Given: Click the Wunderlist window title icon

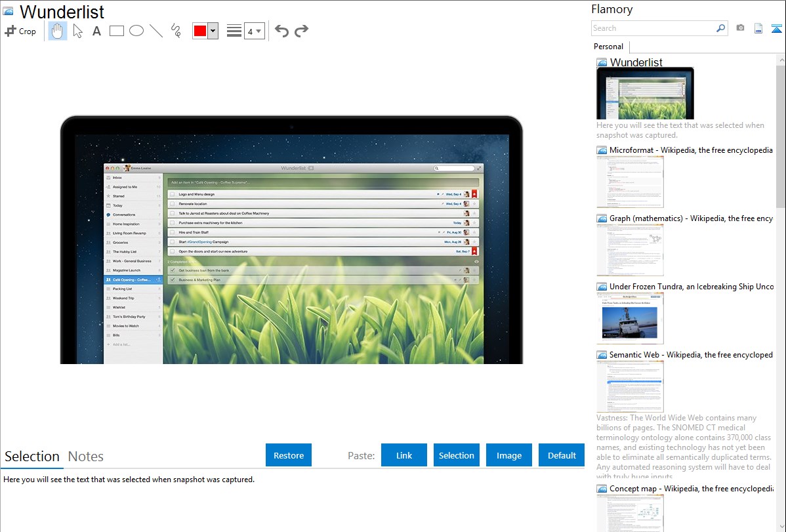Looking at the screenshot, I should (x=9, y=11).
